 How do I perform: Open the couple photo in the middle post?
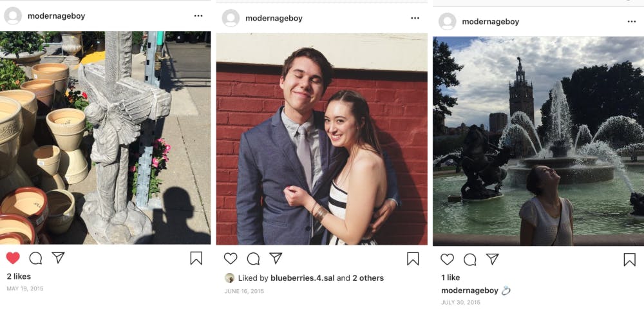321,139
